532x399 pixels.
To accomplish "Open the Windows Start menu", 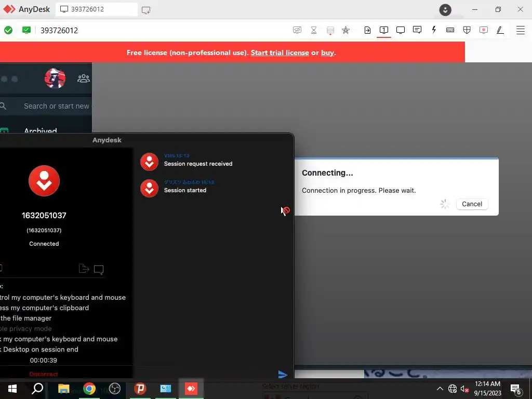I will 12,389.
